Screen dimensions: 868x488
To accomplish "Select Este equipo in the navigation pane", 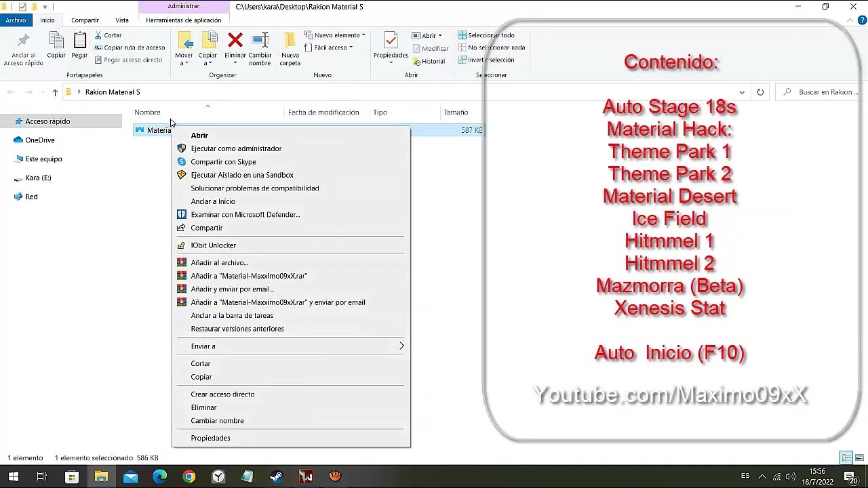I will (43, 159).
